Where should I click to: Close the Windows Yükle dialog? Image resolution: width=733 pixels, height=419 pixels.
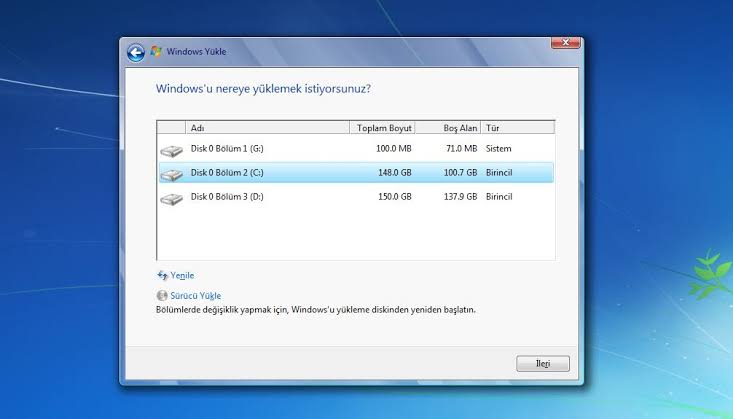(x=566, y=43)
